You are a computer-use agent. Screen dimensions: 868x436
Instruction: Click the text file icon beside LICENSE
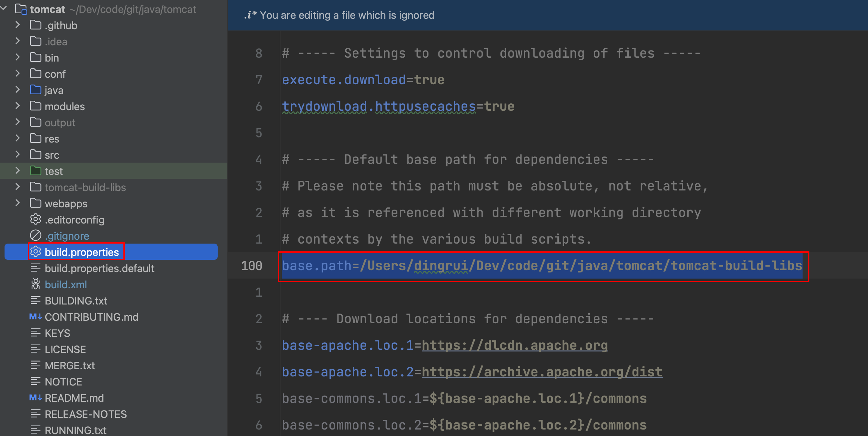tap(35, 349)
